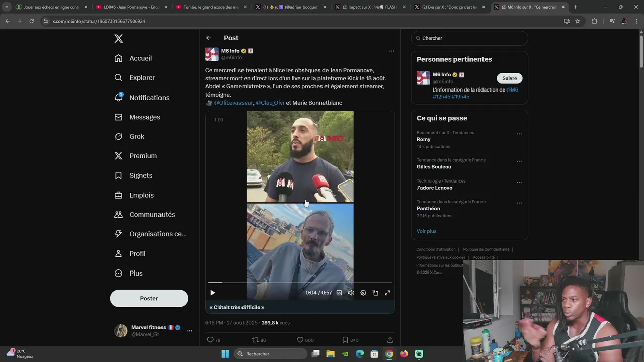
Task: Open Panthéon trend options dots
Action: (519, 203)
